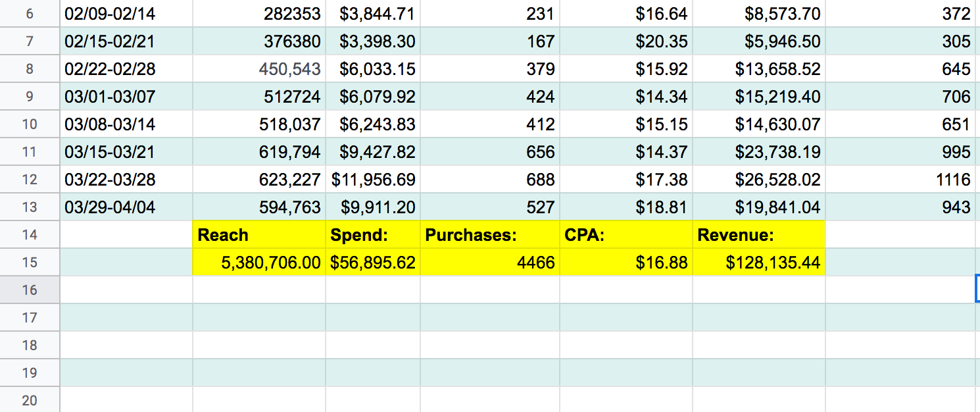Select the 02/15-02/21 date cell
This screenshot has height=412, width=980.
click(x=126, y=41)
